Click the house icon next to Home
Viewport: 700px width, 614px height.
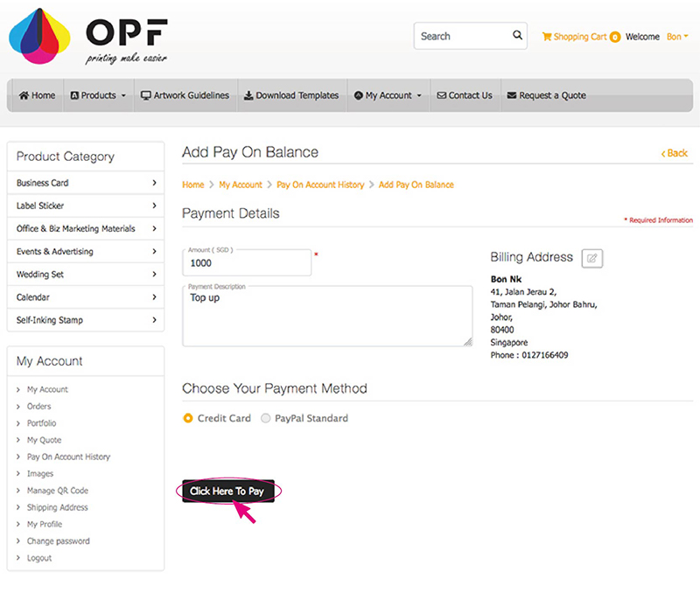[22, 95]
